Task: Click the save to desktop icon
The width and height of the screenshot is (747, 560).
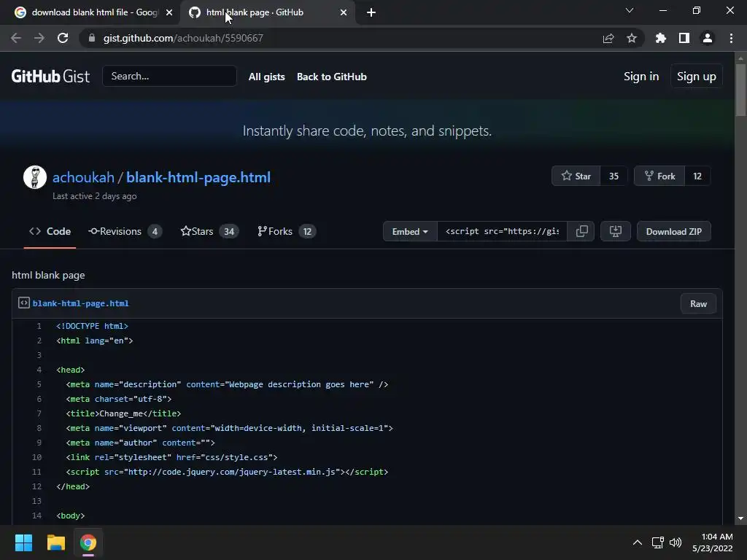Action: coord(616,231)
